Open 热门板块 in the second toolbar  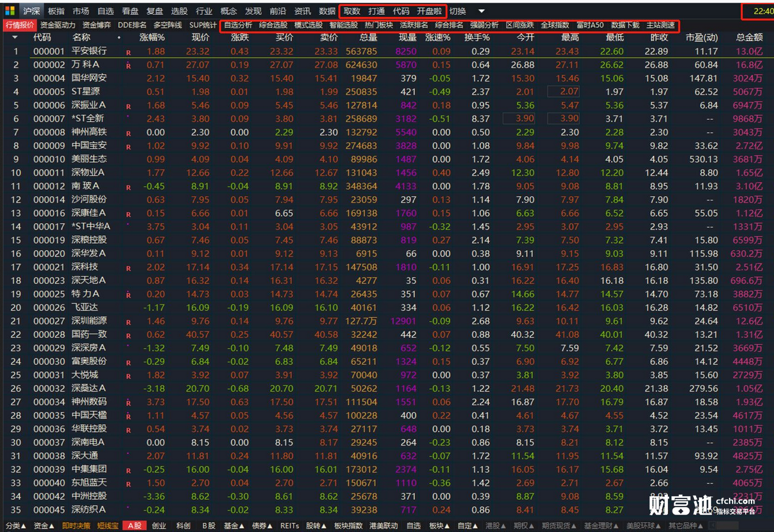tap(379, 25)
